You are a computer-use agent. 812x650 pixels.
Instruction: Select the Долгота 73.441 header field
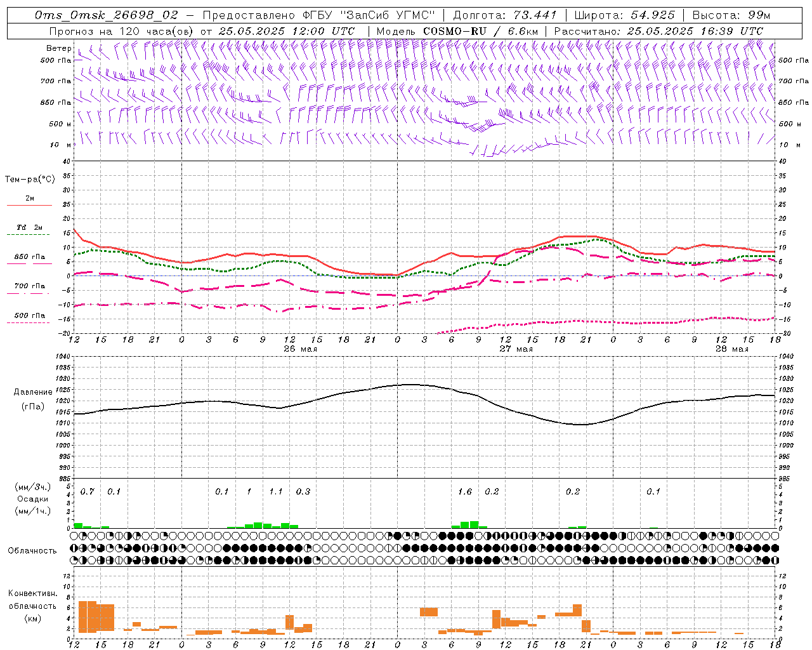505,15
